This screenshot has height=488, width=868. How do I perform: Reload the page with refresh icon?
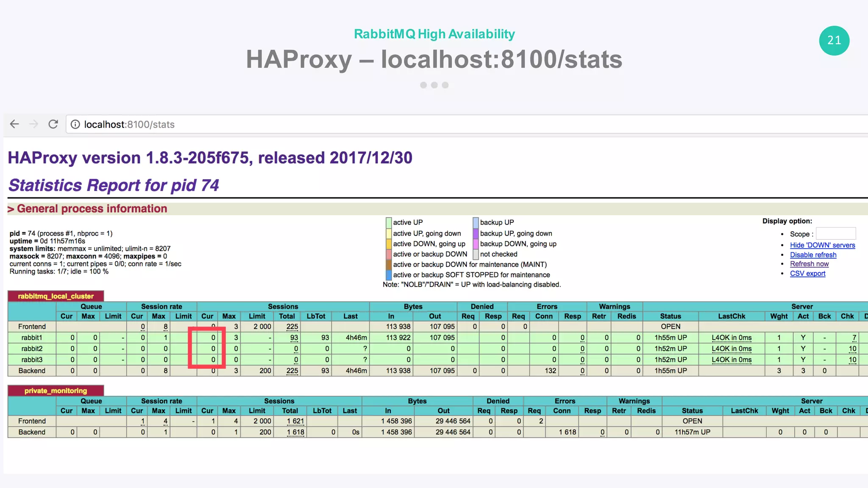click(x=53, y=124)
